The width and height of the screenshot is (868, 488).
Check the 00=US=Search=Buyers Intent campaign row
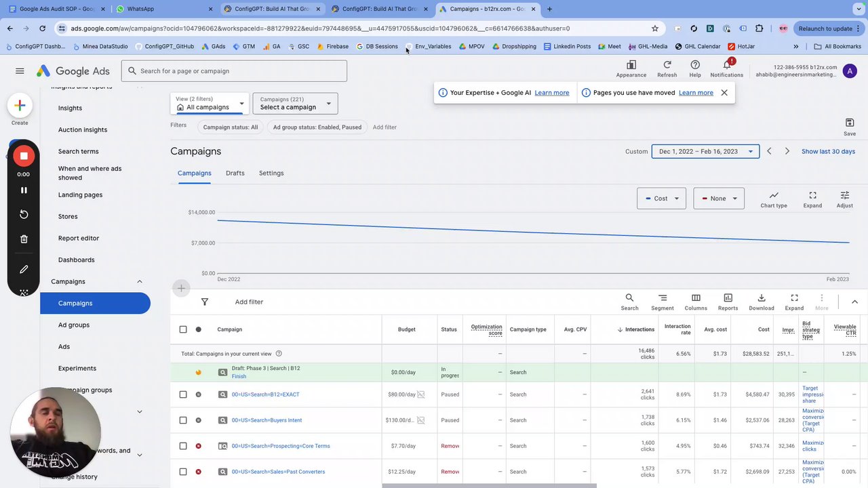coord(183,420)
